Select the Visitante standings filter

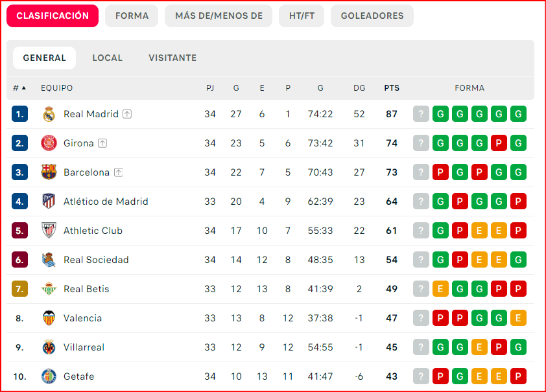coord(172,58)
